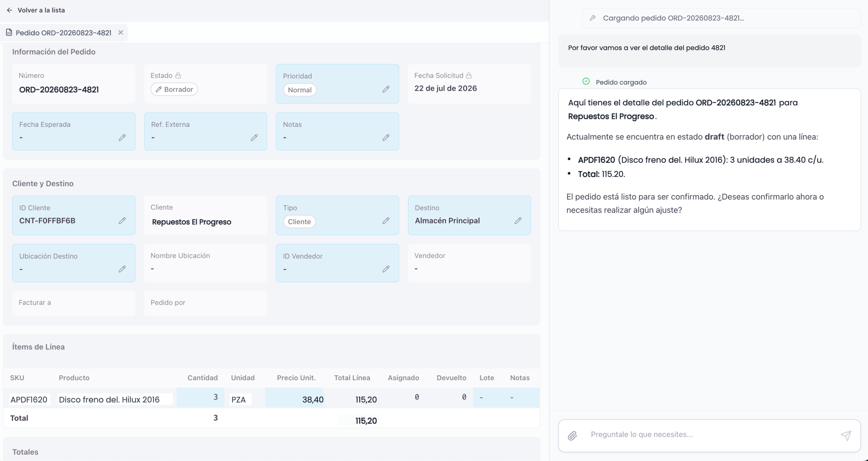This screenshot has width=868, height=461.
Task: Click the Nombre Ubicación card
Action: tap(205, 263)
